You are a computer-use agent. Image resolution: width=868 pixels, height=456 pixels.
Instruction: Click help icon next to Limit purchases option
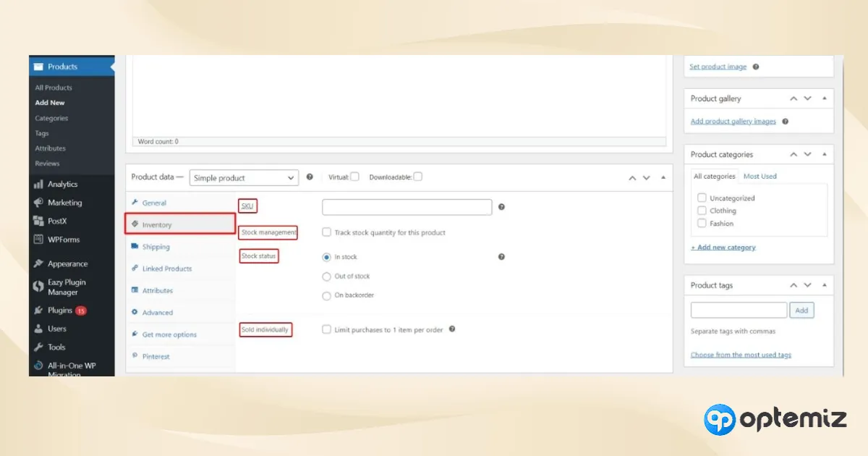[452, 329]
